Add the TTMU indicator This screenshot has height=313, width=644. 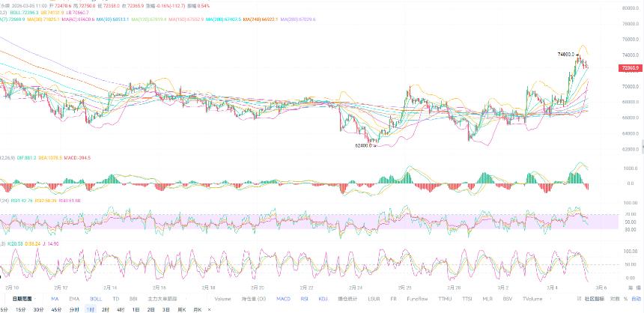coord(445,299)
